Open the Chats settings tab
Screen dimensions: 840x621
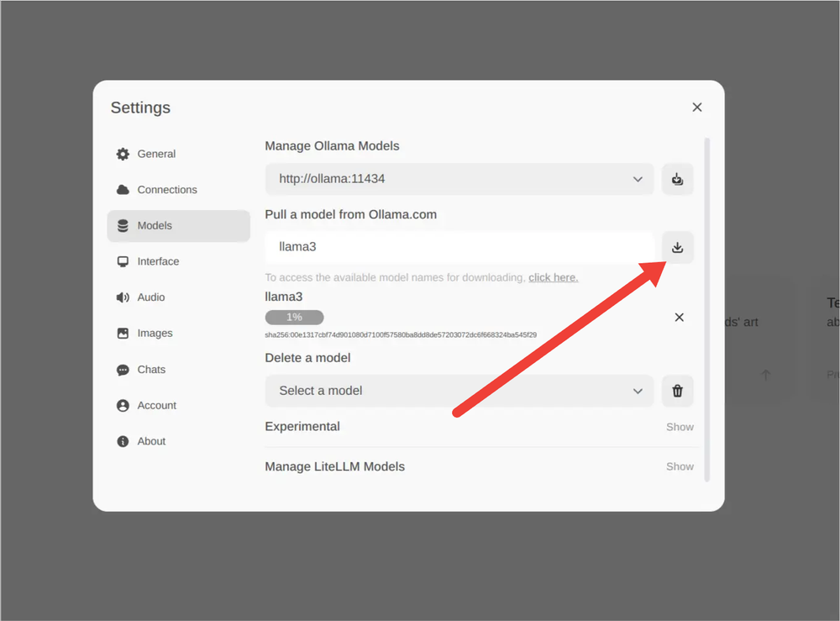click(151, 370)
